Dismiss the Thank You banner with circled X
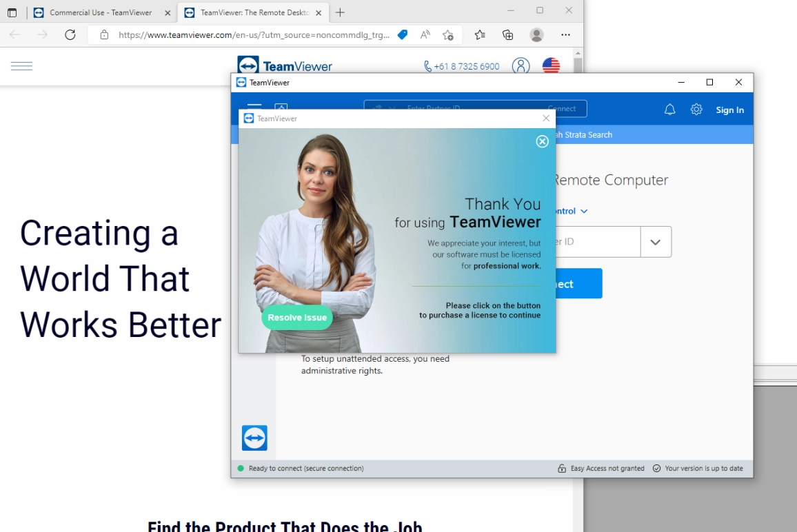 [543, 141]
